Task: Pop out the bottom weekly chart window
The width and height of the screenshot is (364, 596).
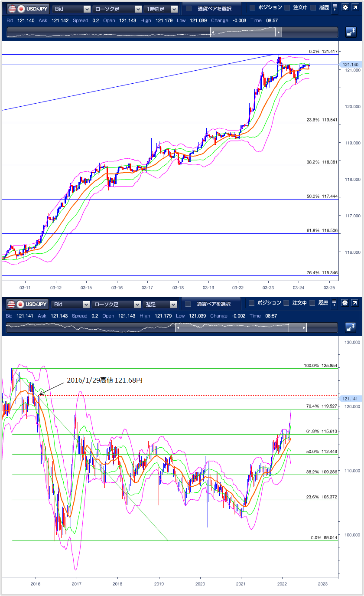Action: (x=355, y=303)
